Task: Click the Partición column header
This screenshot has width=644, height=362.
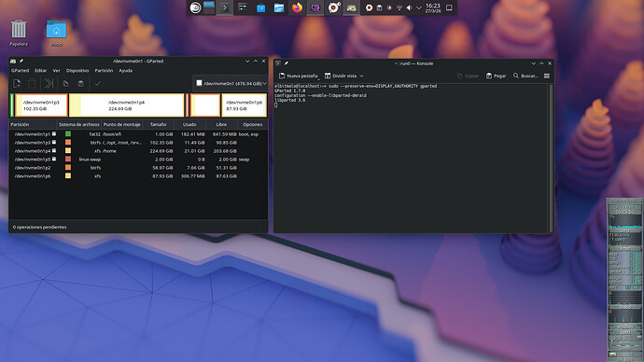Action: tap(33, 124)
